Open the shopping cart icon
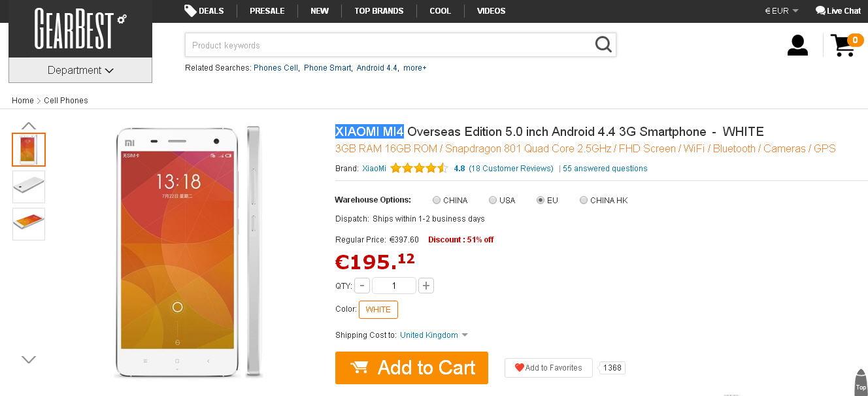868x396 pixels. (x=843, y=45)
